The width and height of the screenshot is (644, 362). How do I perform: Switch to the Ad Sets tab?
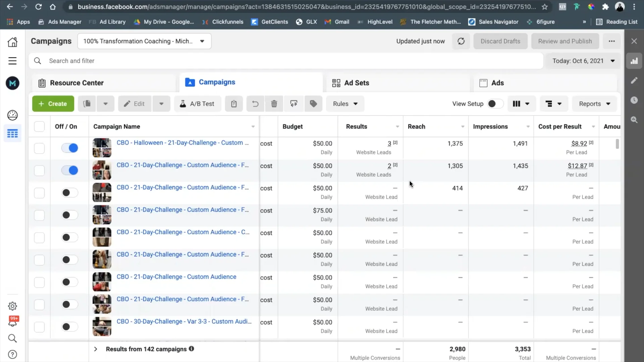[356, 83]
